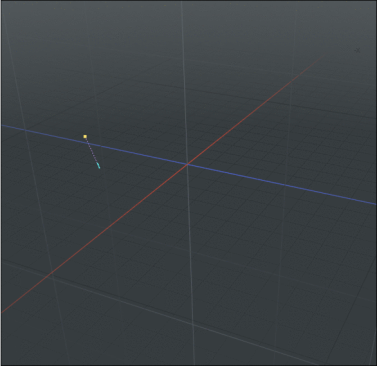Click the cyan tip of the dotted line
Image resolution: width=377 pixels, height=366 pixels.
point(99,166)
